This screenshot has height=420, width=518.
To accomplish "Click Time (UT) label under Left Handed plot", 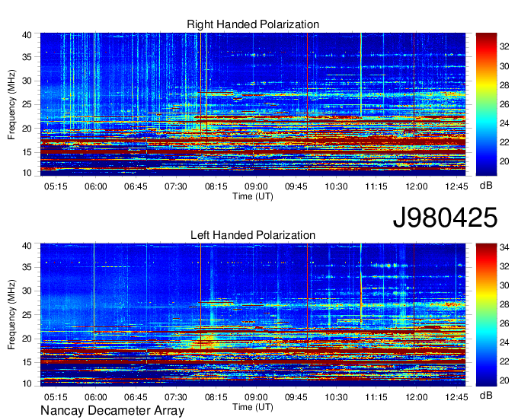I will [253, 407].
